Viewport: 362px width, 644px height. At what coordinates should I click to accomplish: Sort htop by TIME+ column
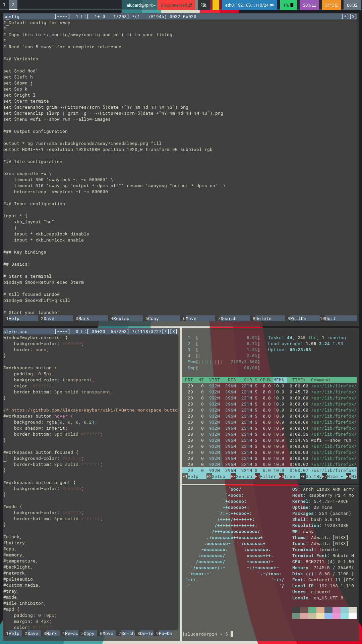click(x=299, y=380)
